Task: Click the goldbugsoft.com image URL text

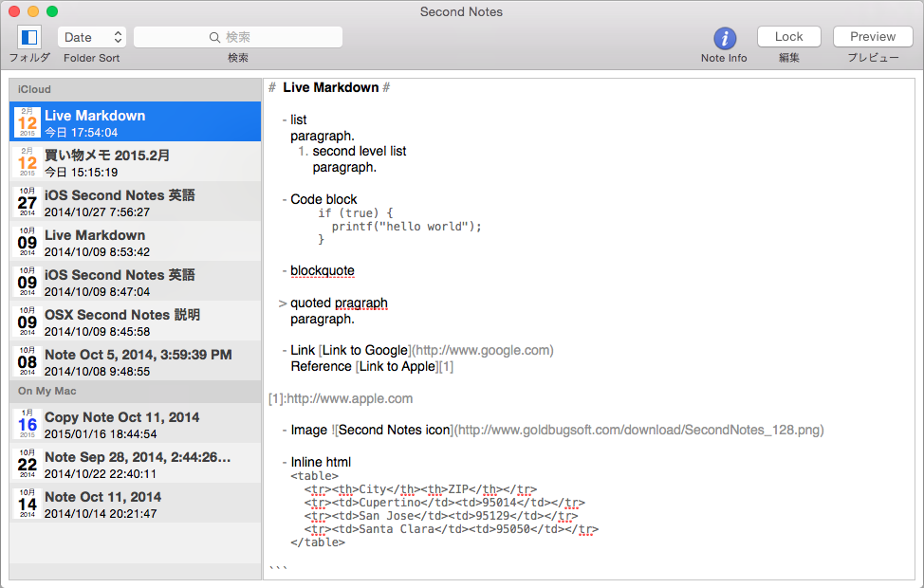Action: pyautogui.click(x=639, y=431)
